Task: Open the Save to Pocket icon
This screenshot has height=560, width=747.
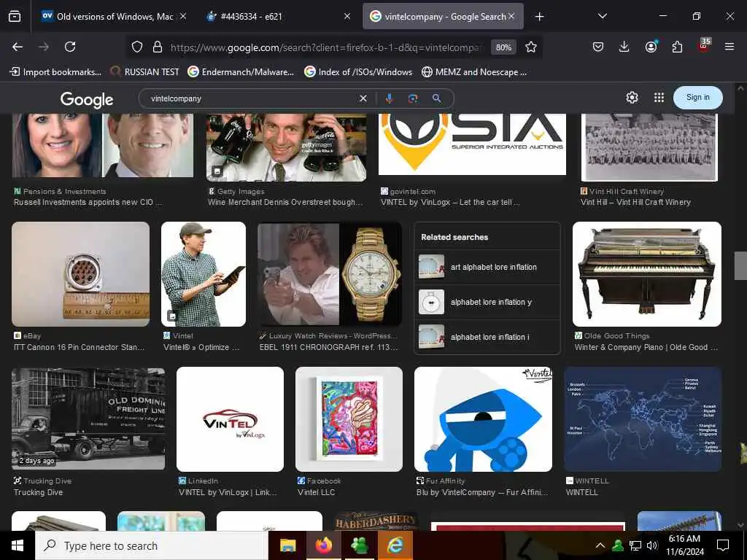Action: [x=598, y=47]
